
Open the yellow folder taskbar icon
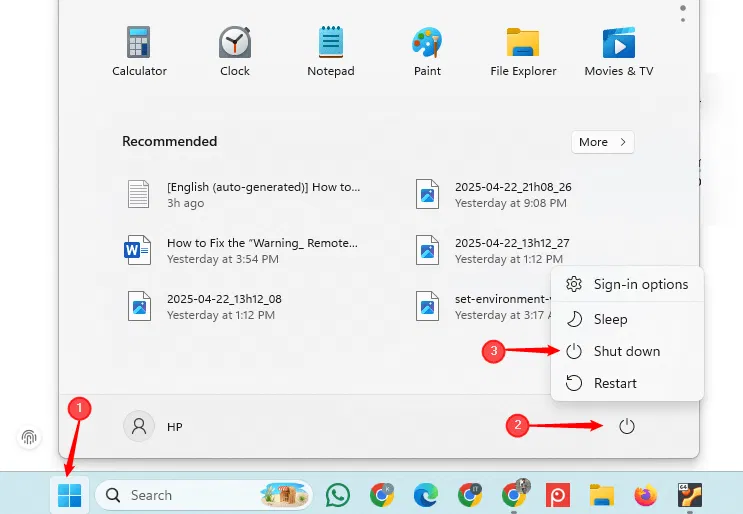click(602, 496)
